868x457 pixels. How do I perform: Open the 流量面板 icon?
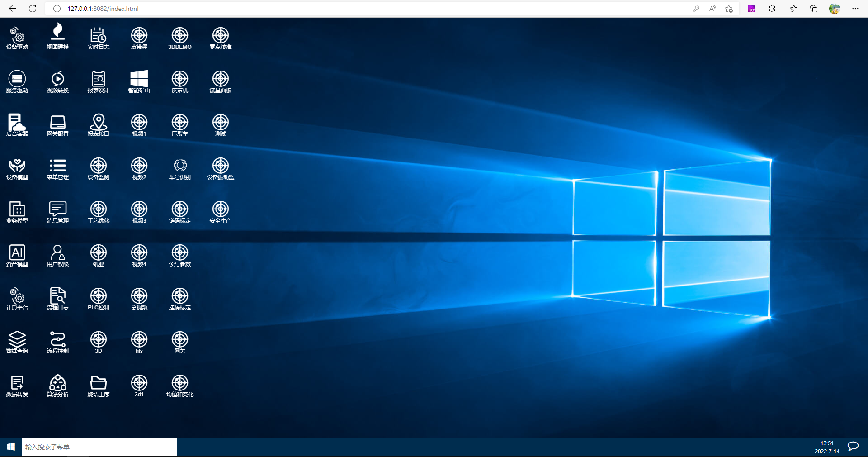tap(221, 81)
